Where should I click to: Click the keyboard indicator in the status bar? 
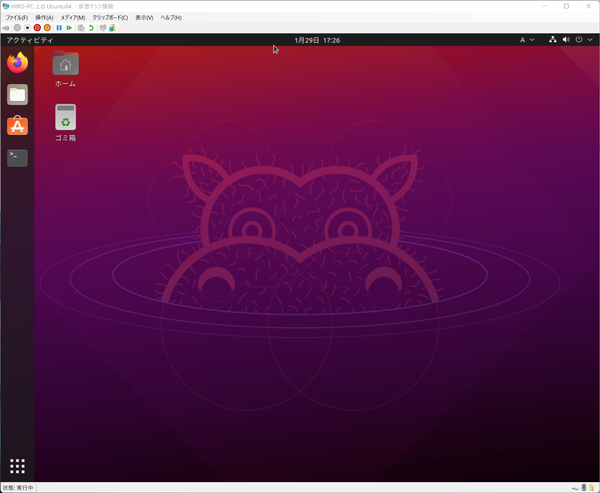pos(575,488)
